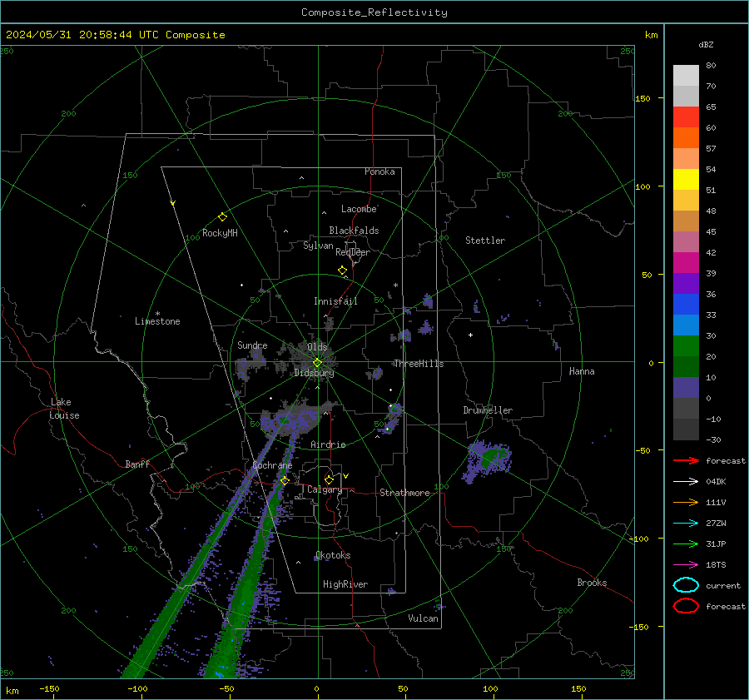Click the ThreeHills label

(x=419, y=364)
